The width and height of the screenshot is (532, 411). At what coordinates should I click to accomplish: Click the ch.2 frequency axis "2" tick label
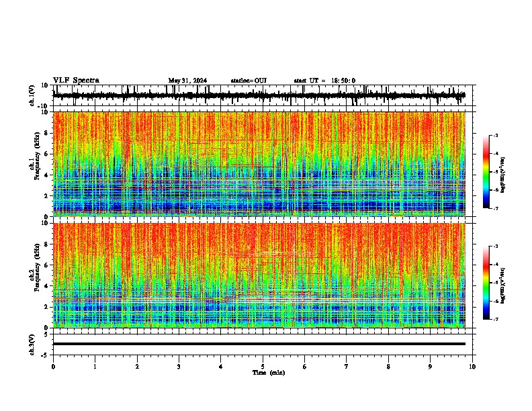[x=47, y=307]
